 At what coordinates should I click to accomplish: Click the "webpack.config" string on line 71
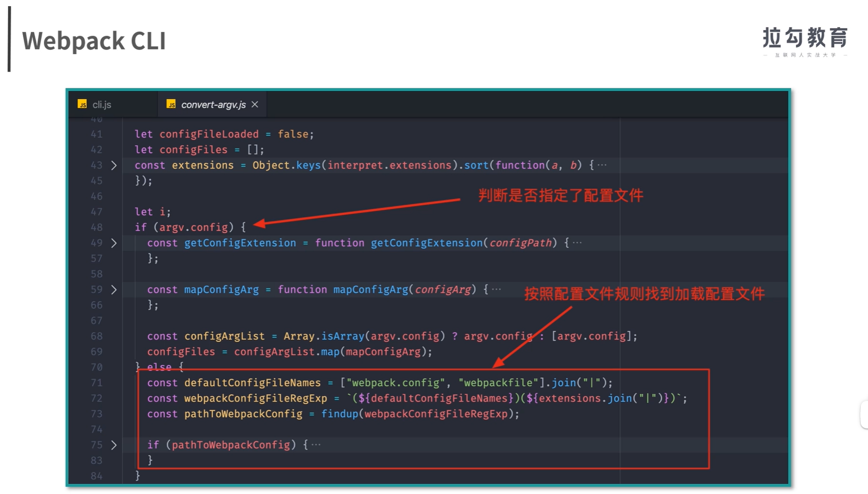coord(396,383)
